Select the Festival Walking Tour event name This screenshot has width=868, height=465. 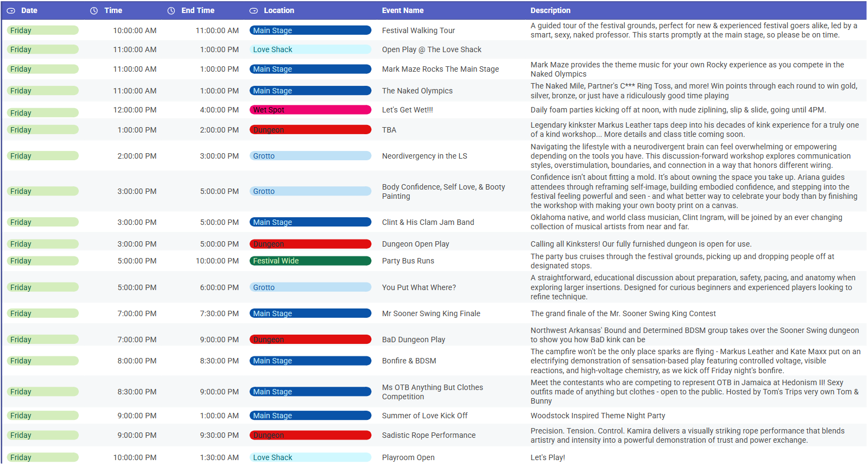(x=418, y=30)
